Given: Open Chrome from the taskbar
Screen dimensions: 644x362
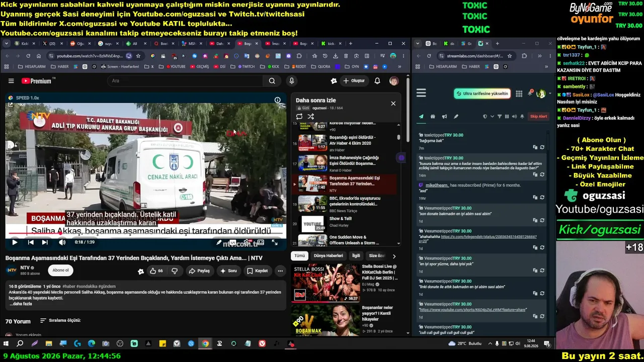Looking at the screenshot, I should (205, 344).
